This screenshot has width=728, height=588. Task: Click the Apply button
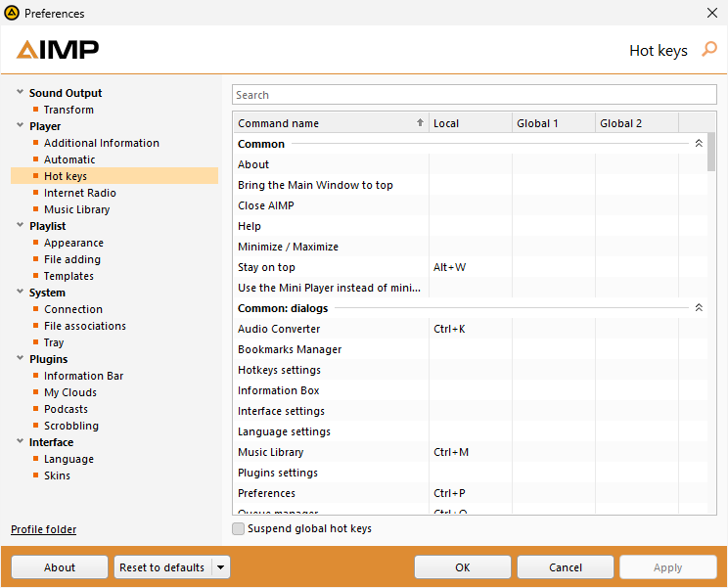pyautogui.click(x=667, y=567)
